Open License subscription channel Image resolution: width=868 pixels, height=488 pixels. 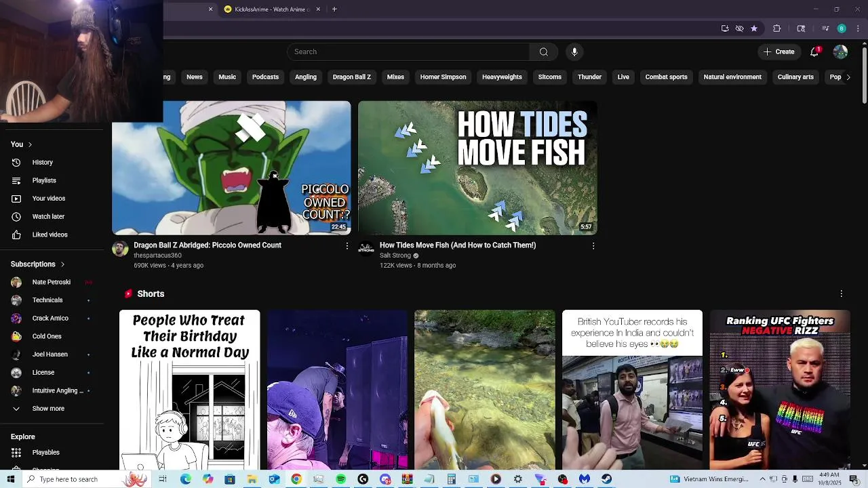[52, 373]
